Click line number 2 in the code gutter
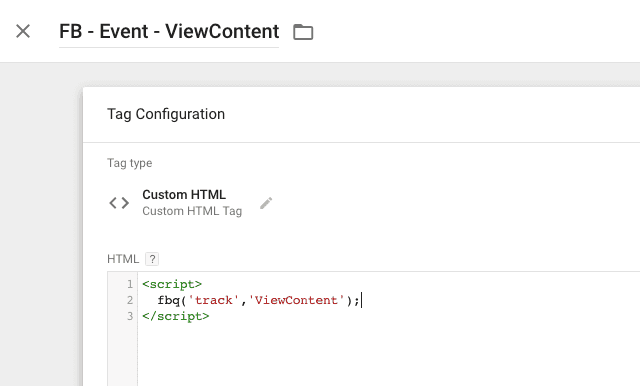Image resolution: width=640 pixels, height=386 pixels. (130, 300)
